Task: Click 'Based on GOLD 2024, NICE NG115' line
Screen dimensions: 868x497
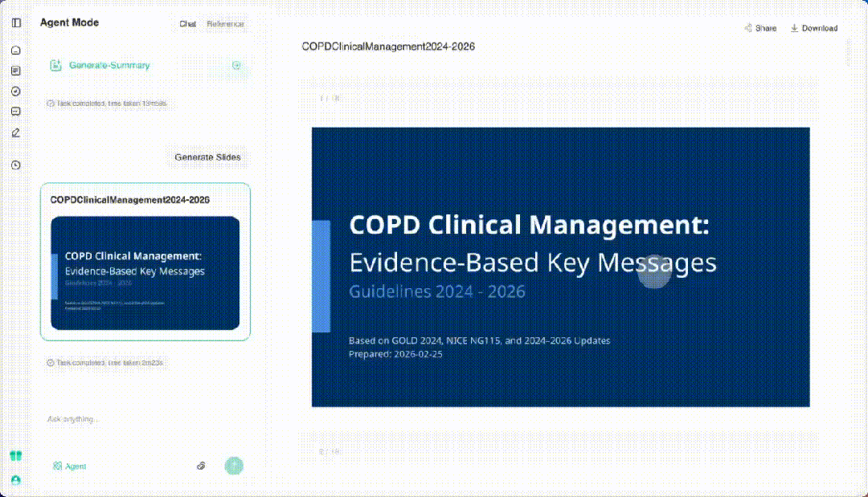Action: coord(479,340)
